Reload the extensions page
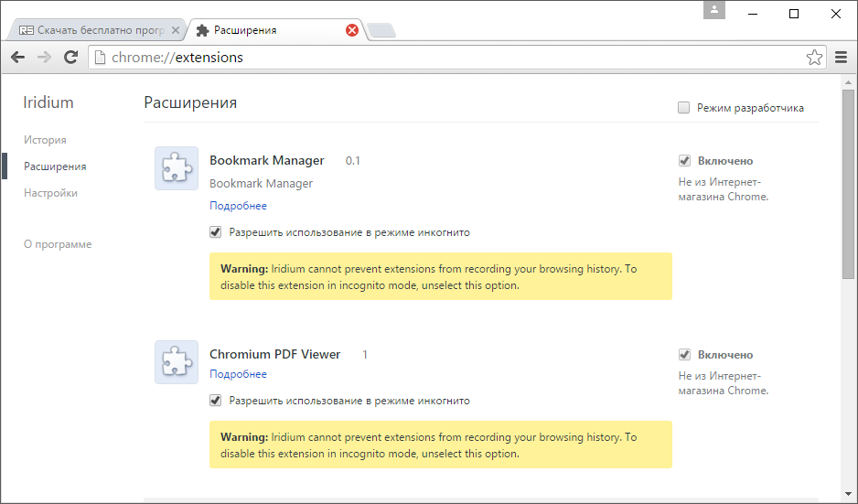The height and width of the screenshot is (504, 858). tap(70, 57)
